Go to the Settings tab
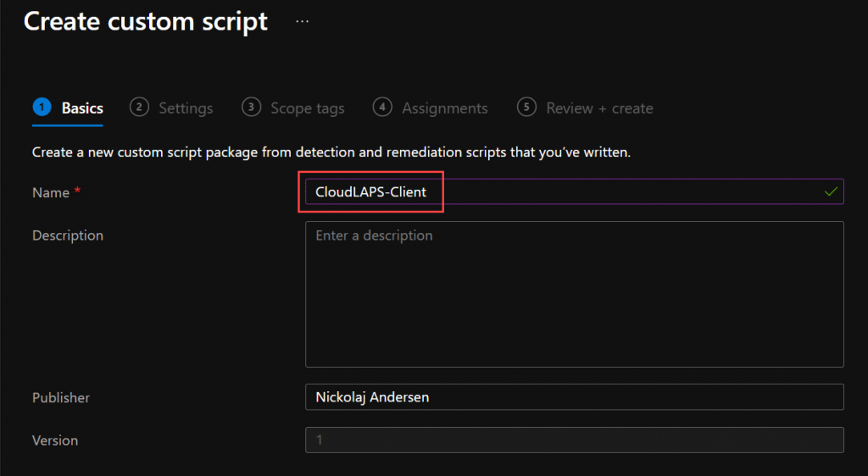 186,108
